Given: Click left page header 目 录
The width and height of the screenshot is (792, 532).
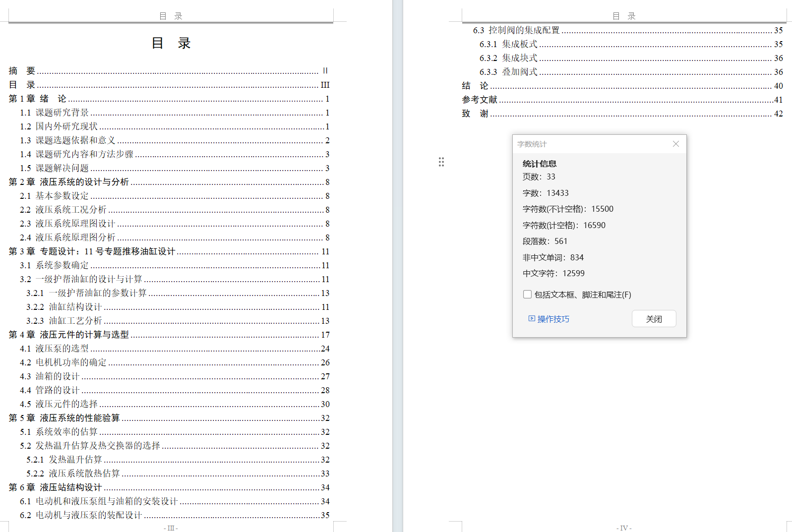Looking at the screenshot, I should [171, 16].
